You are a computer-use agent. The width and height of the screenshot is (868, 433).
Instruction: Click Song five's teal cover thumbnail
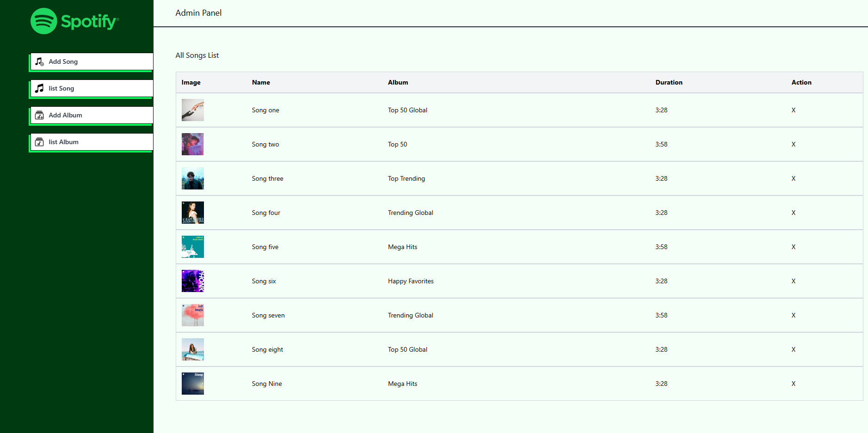192,247
